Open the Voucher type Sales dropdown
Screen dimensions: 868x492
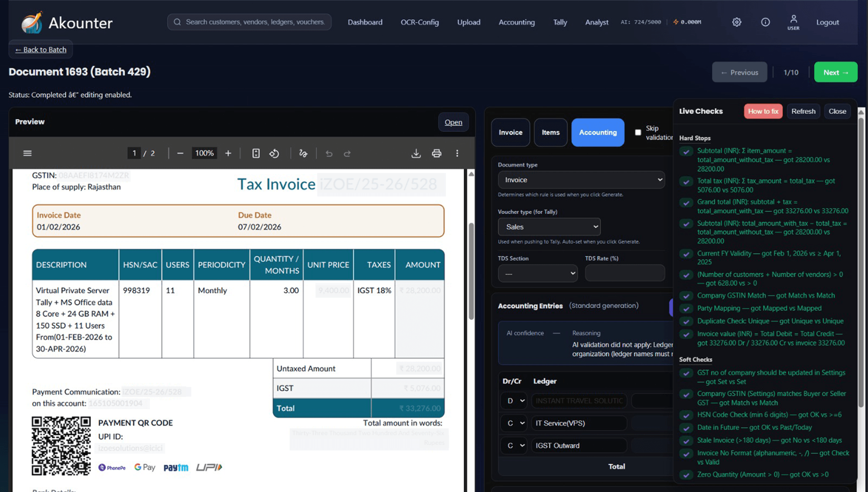pyautogui.click(x=549, y=227)
